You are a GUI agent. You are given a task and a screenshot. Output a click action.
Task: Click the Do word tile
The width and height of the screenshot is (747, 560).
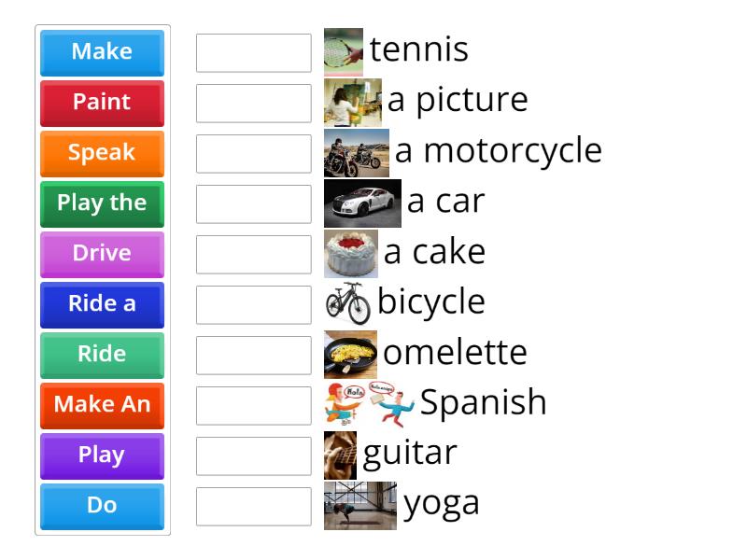(x=102, y=506)
